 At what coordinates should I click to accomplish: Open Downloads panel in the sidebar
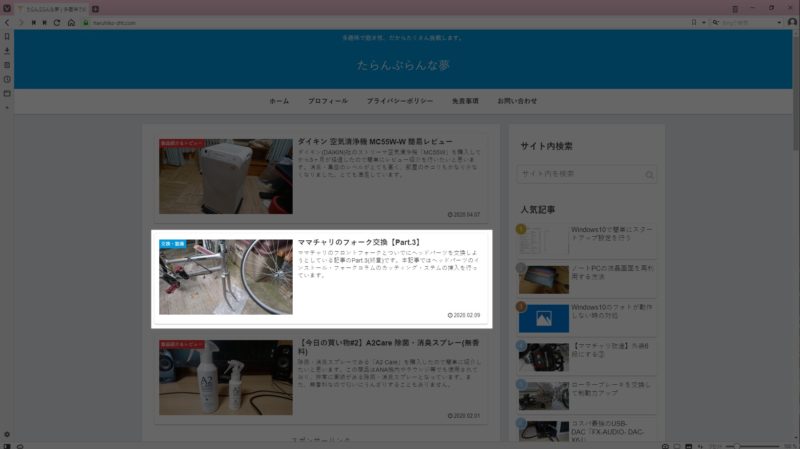[7, 51]
